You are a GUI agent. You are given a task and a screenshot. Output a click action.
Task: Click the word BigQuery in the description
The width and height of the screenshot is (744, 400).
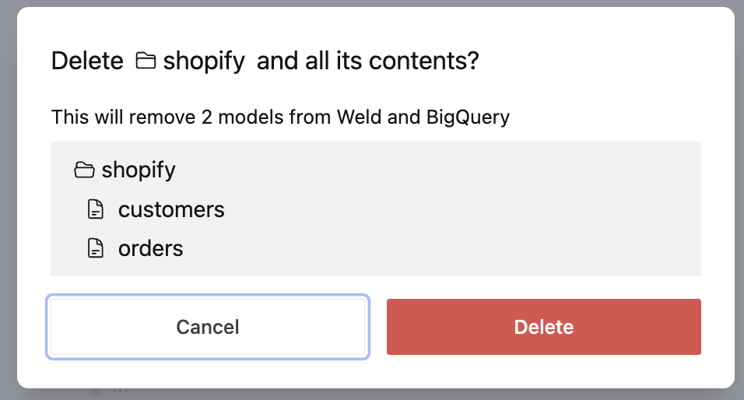(467, 117)
